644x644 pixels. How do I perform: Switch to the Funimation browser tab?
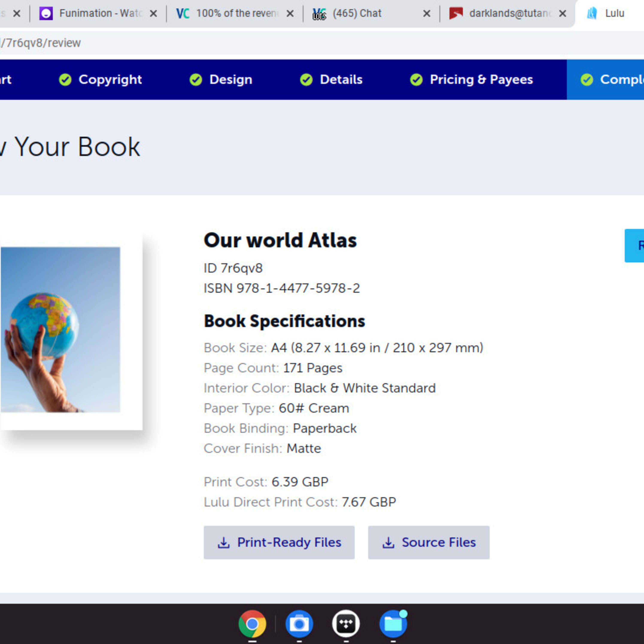tap(99, 13)
